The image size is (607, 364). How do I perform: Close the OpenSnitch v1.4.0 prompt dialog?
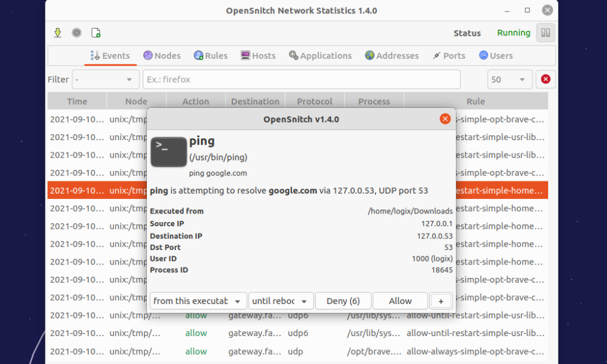coord(445,119)
